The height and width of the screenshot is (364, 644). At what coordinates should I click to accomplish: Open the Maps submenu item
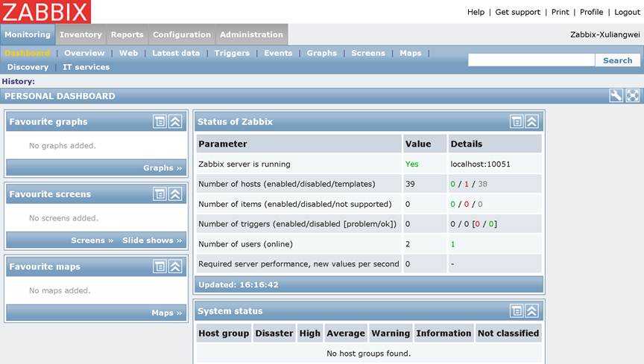click(x=410, y=53)
